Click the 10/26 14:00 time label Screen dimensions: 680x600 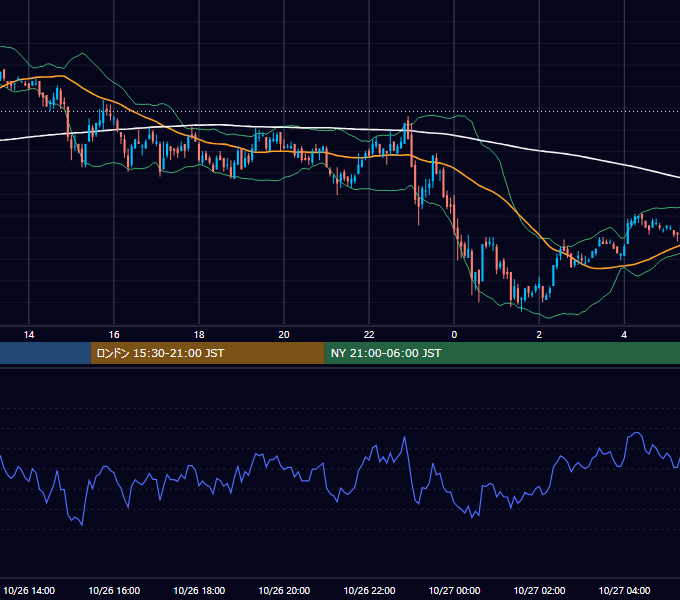point(29,590)
